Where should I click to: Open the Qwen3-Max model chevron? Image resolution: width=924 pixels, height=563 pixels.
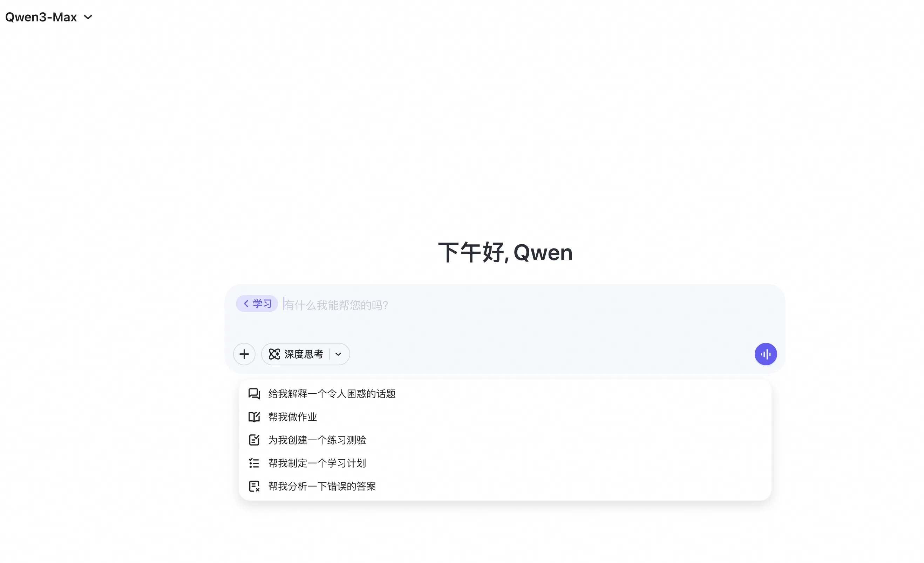[88, 17]
